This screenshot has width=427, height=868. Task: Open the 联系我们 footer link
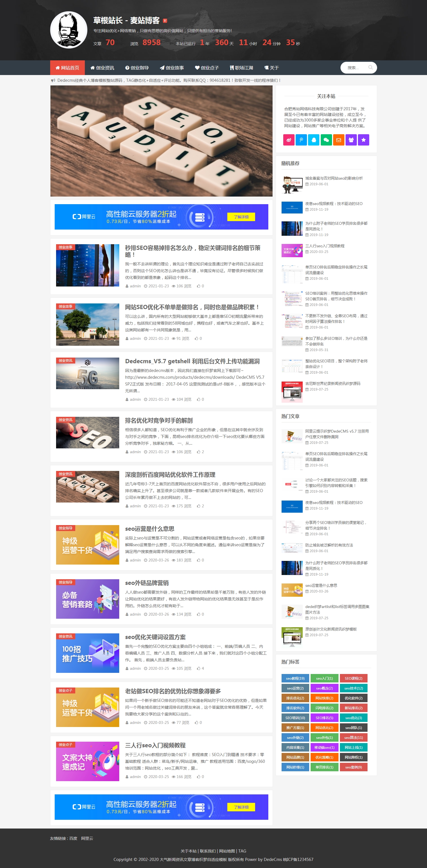tap(207, 851)
